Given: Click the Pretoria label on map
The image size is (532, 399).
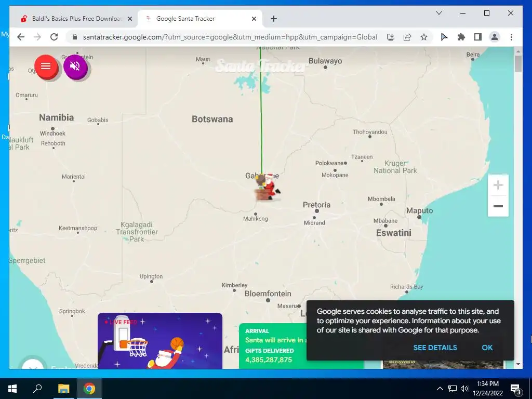Looking at the screenshot, I should click(316, 205).
